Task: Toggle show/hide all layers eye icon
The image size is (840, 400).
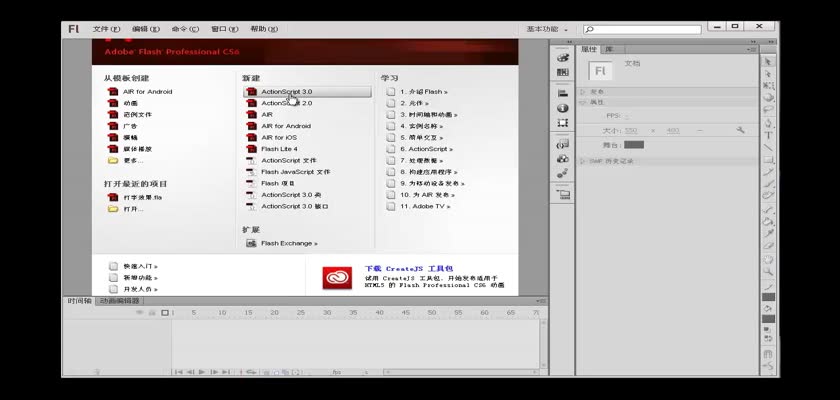Action: [140, 312]
